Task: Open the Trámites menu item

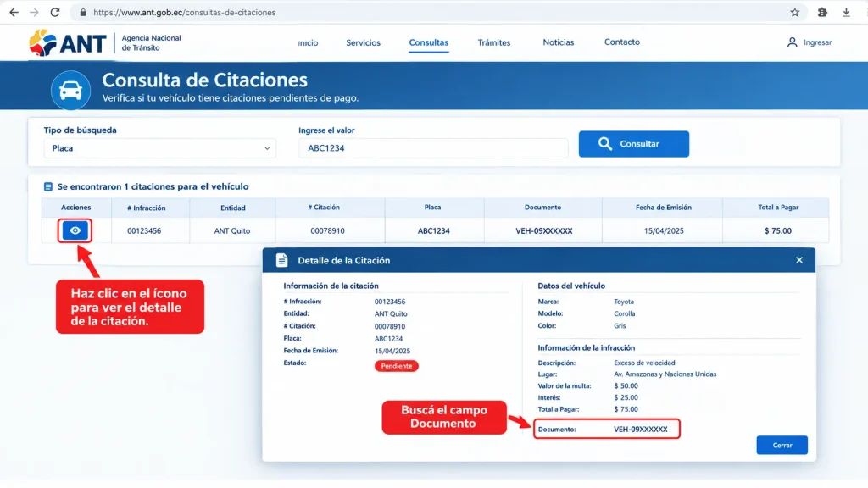Action: [494, 42]
